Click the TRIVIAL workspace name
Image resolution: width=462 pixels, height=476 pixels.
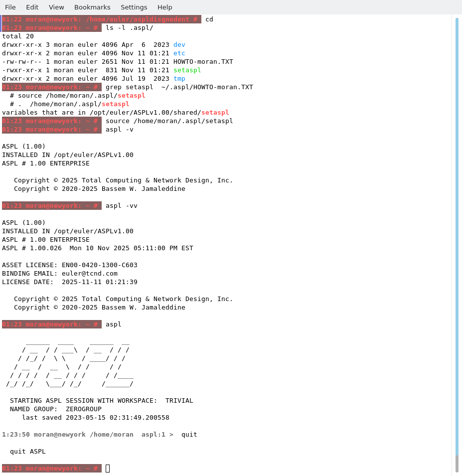179,401
